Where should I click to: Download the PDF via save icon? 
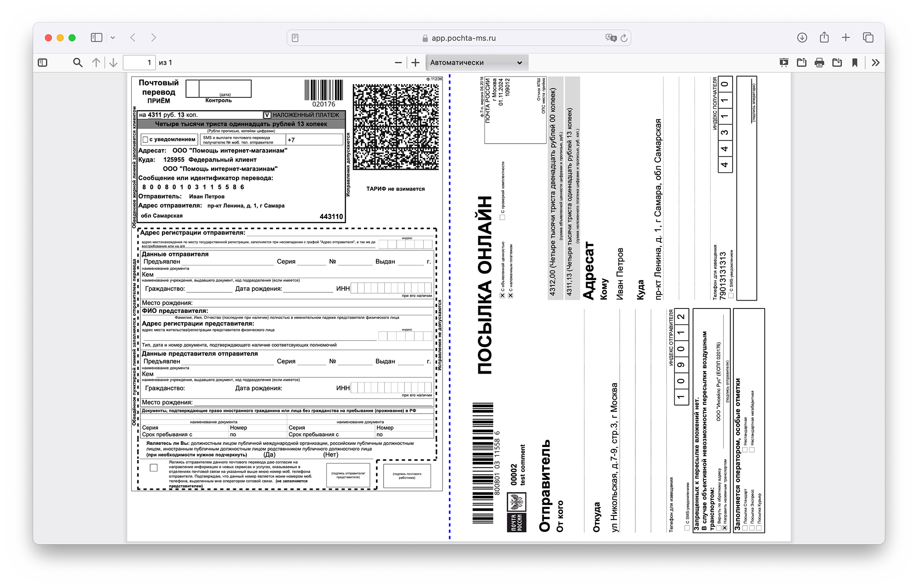[837, 62]
